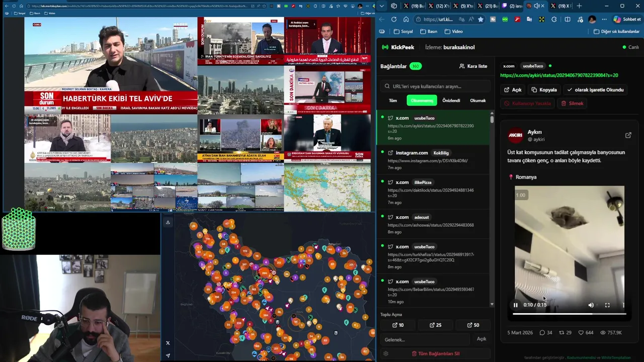The width and height of the screenshot is (644, 362).
Task: Mute the active tab's audio icon
Action: point(536,6)
